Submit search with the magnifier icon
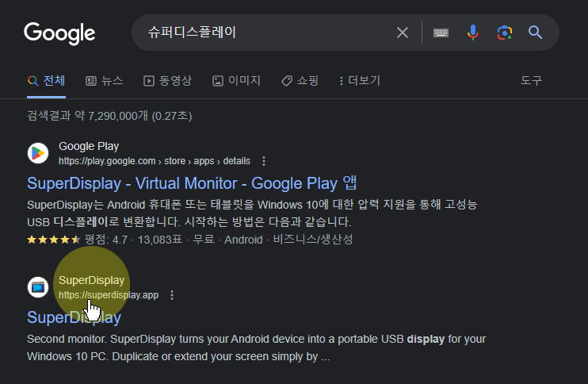The image size is (588, 384). tap(535, 33)
